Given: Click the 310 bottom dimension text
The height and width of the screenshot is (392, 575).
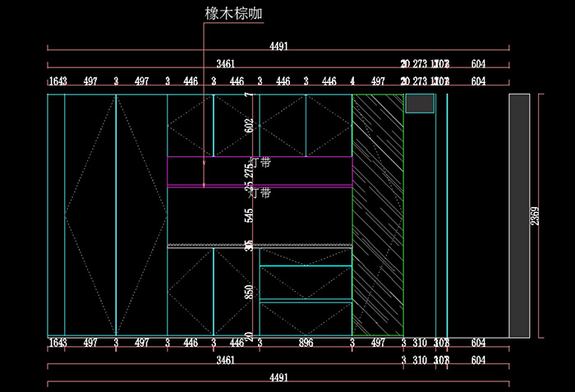Looking at the screenshot, I should point(420,343).
